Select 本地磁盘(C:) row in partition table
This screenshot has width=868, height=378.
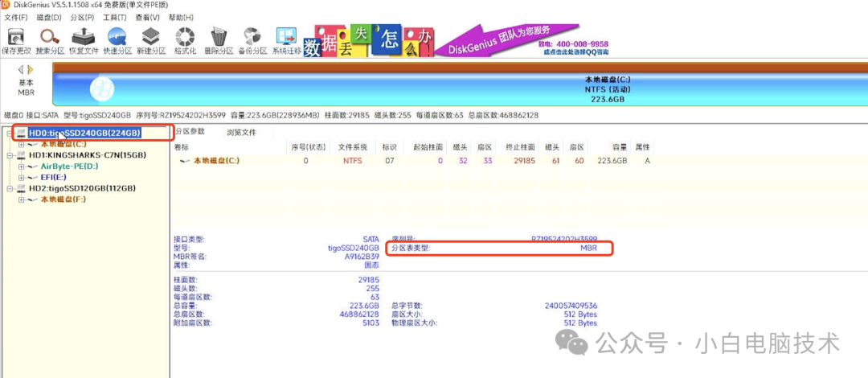coord(412,161)
